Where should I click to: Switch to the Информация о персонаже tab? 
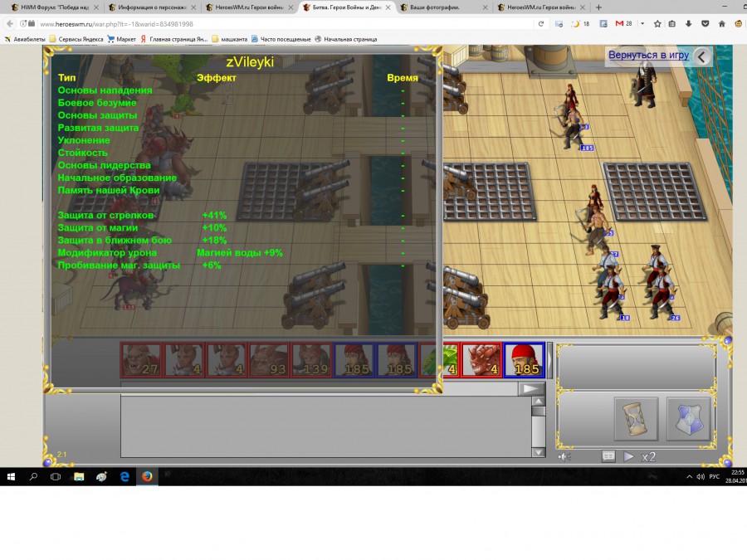(x=152, y=7)
